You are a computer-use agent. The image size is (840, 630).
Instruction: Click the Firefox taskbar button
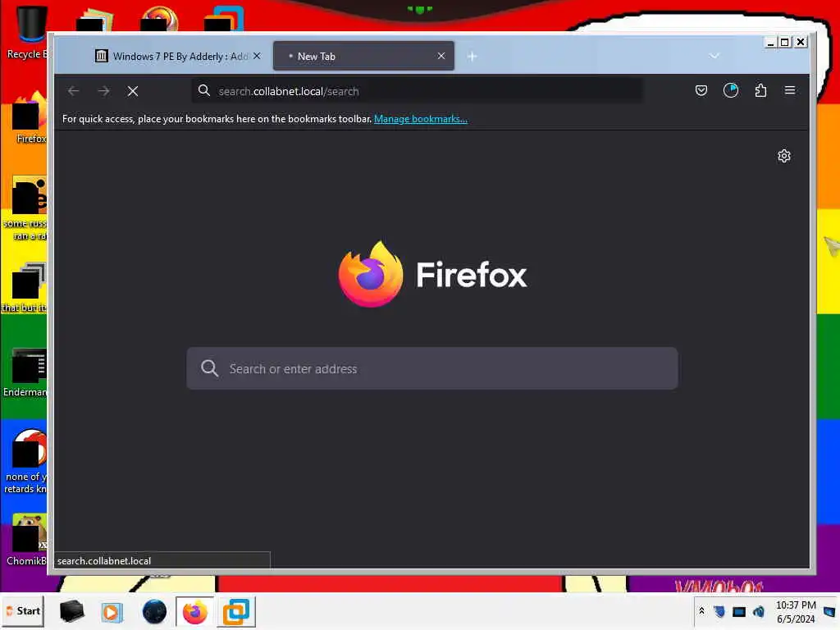194,611
